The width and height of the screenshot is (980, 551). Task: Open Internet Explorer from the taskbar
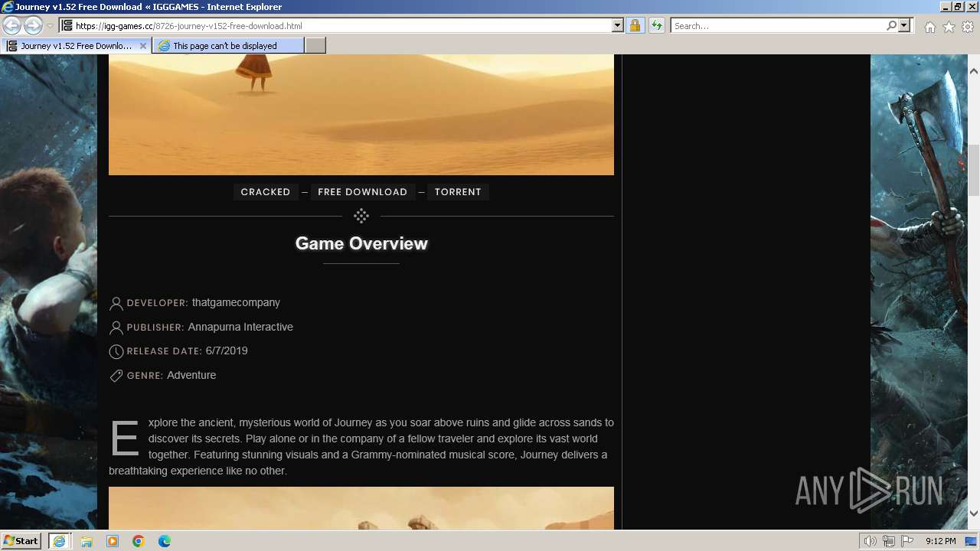point(59,541)
